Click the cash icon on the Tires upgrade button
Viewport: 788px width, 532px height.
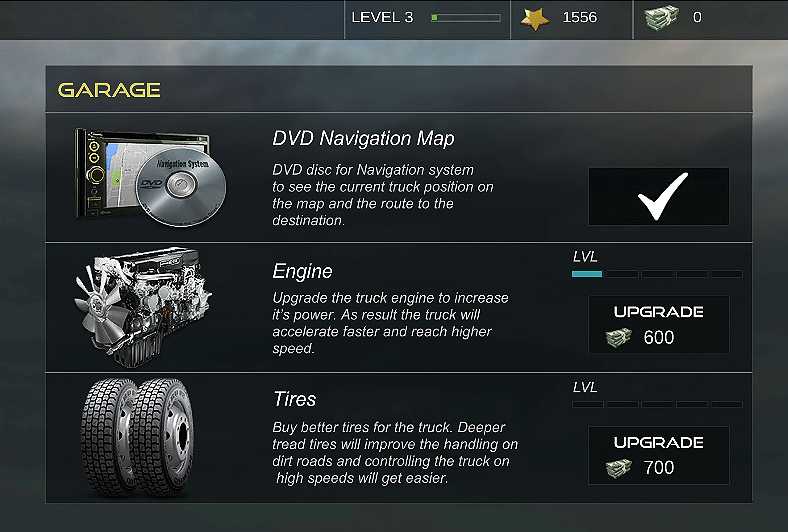pos(619,468)
